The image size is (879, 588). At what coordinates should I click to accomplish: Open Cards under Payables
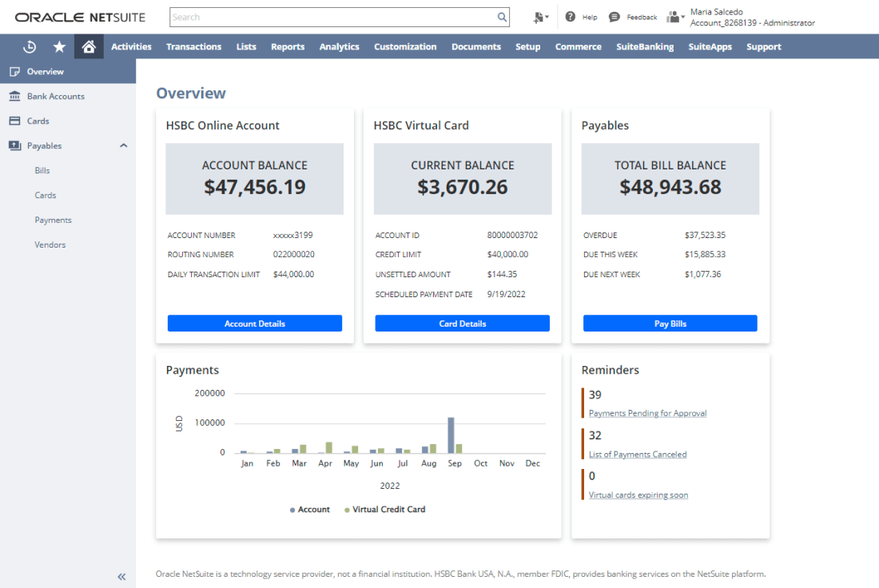pos(46,195)
